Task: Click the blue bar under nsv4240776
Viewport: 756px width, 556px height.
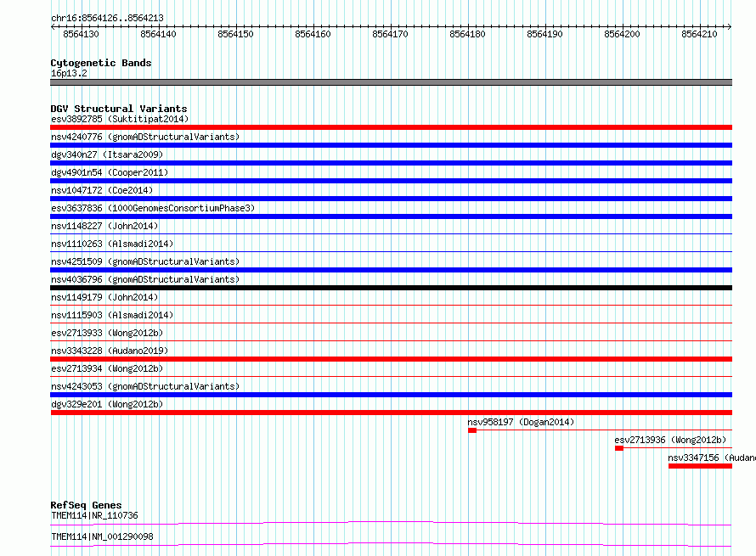Action: (x=391, y=145)
